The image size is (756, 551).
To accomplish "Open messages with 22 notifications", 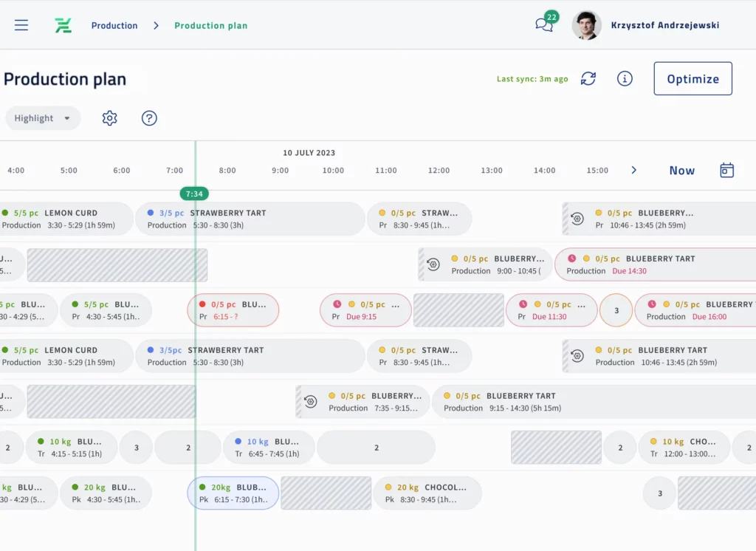I will (544, 24).
